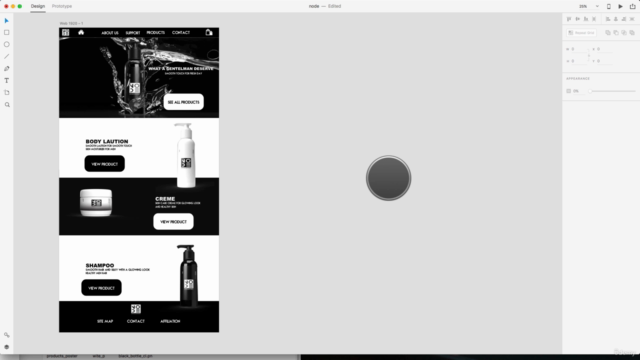This screenshot has width=640, height=360.
Task: Click VIEW PRODUCT under Creme
Action: click(x=173, y=222)
